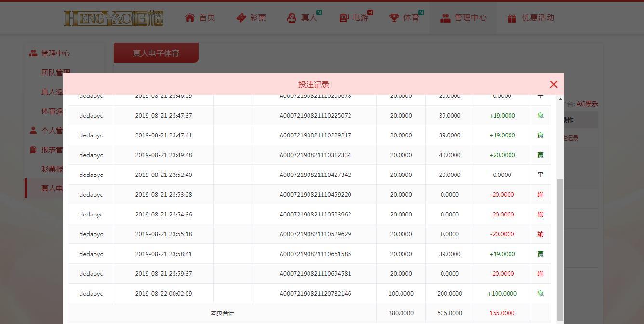Click order number A0007219082110427342
Viewport: 644px width, 324px height.
tap(315, 175)
